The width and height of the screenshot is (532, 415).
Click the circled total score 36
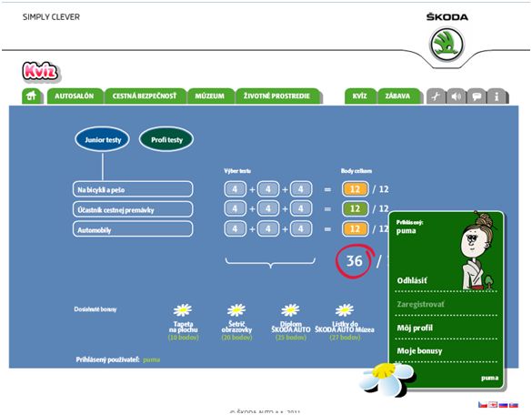point(355,261)
